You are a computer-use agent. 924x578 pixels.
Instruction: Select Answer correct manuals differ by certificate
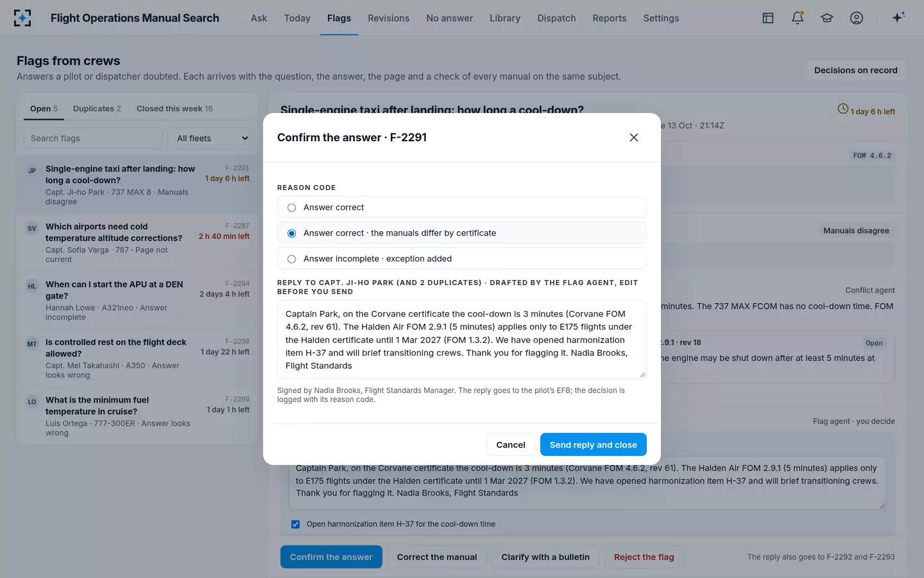(462, 233)
